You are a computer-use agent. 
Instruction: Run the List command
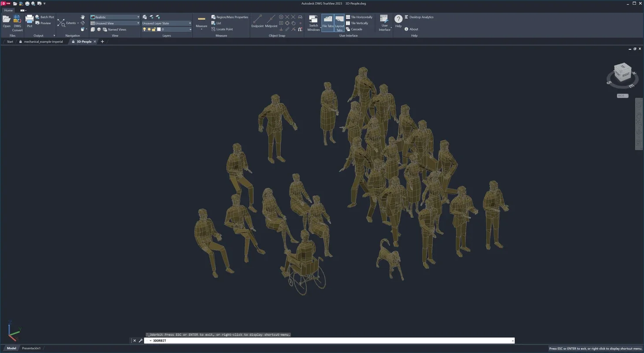click(216, 23)
